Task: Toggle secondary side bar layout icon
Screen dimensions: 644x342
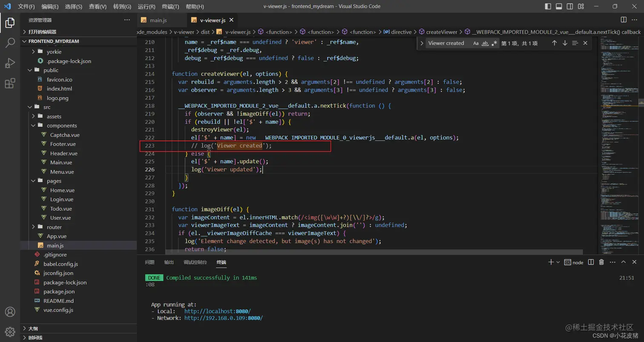Action: pyautogui.click(x=570, y=6)
